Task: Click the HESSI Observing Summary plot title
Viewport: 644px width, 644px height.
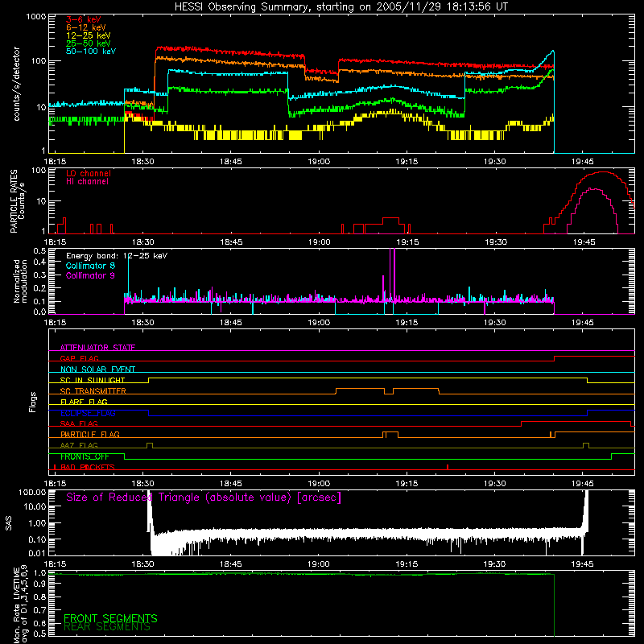Action: tap(341, 7)
